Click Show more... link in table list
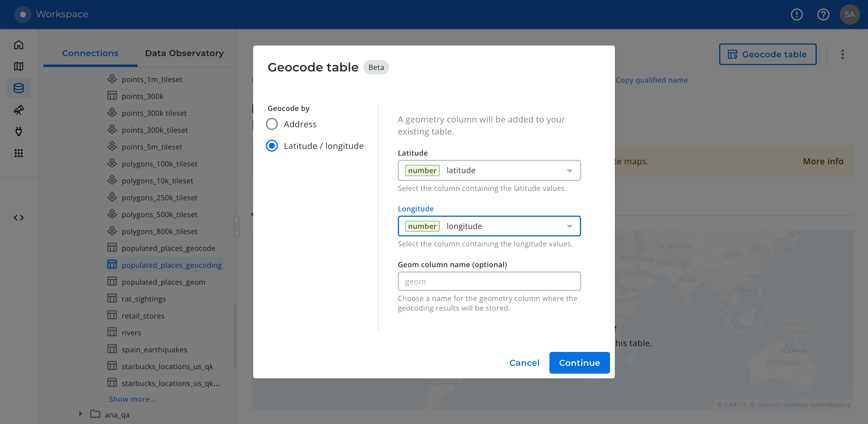This screenshot has width=868, height=424. click(132, 399)
